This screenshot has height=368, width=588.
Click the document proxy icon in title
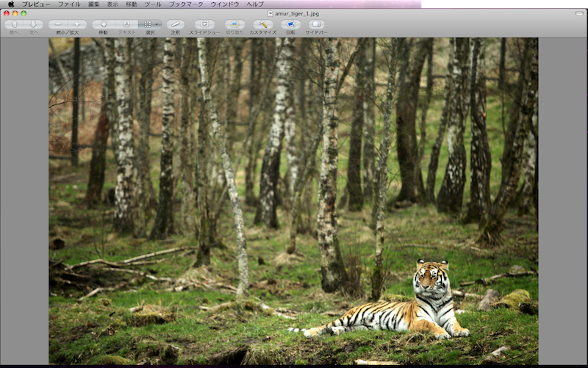tap(270, 13)
